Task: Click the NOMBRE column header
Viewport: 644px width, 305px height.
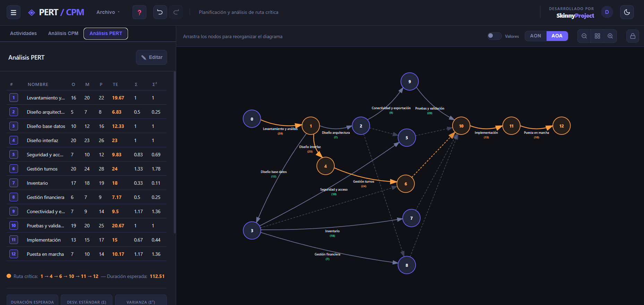Action: 38,84
